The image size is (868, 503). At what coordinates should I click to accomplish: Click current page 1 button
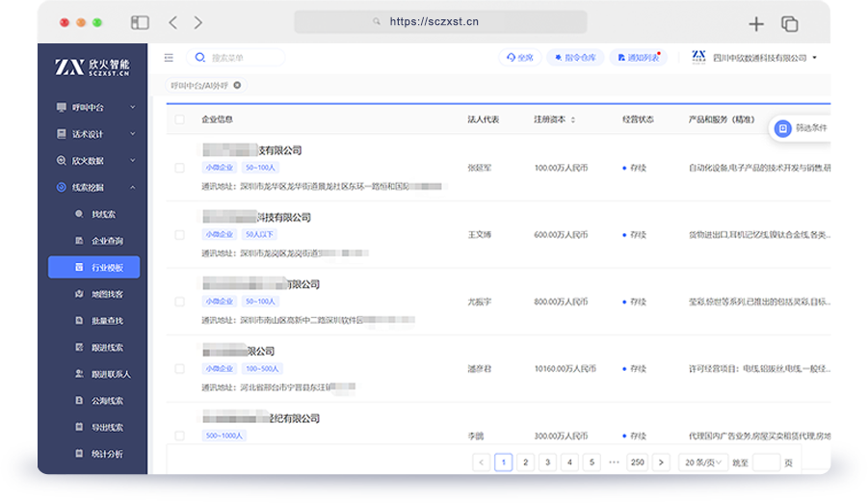[503, 462]
